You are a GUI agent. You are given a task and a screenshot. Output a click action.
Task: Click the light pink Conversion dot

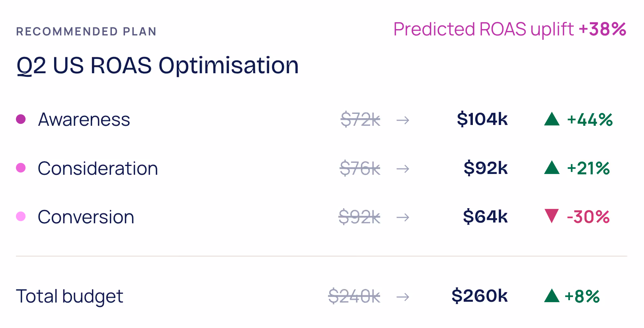(21, 217)
